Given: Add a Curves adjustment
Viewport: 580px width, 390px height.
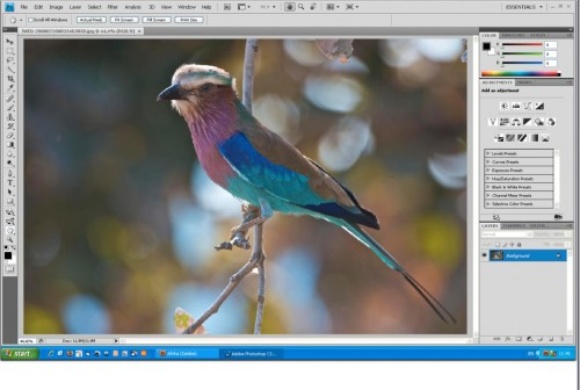Looking at the screenshot, I should [527, 106].
